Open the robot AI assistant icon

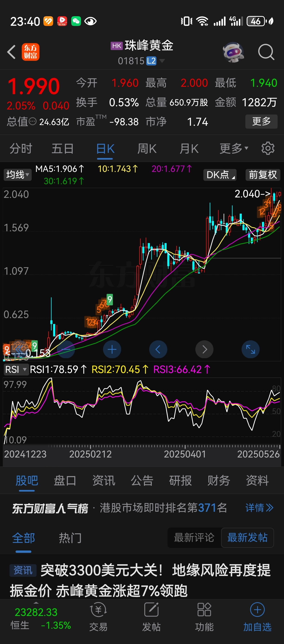pyautogui.click(x=233, y=52)
